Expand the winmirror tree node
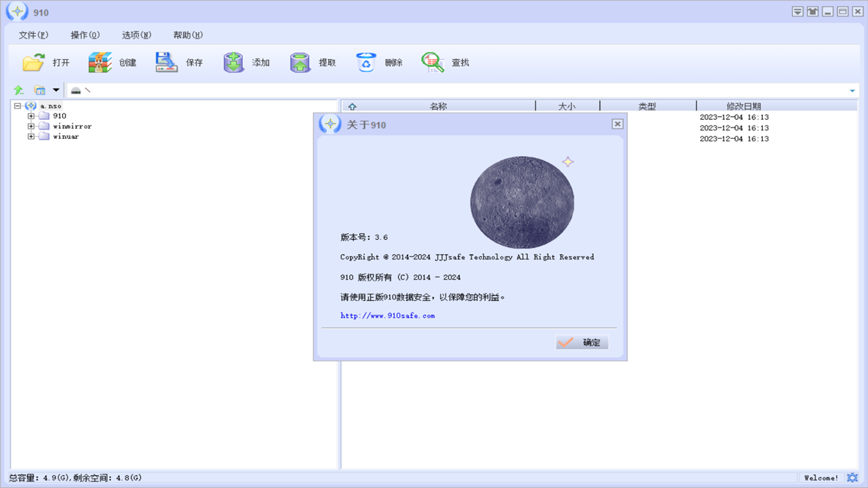The width and height of the screenshot is (868, 488). click(30, 126)
